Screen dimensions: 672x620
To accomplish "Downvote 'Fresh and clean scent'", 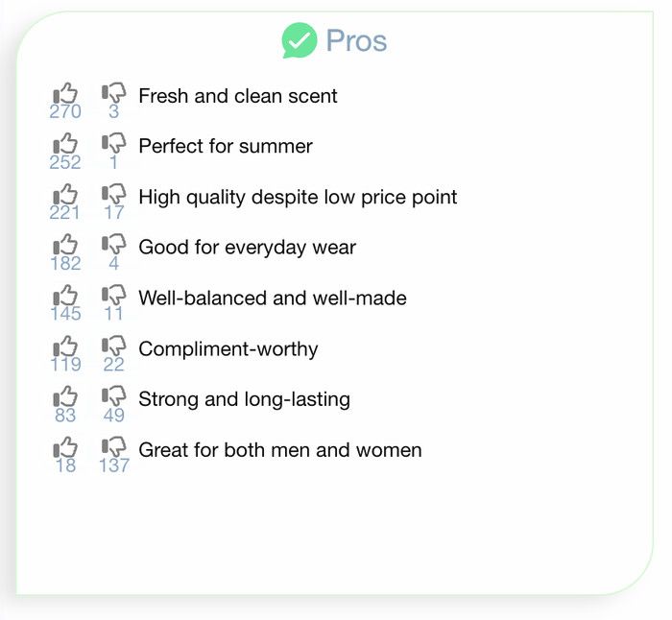I will click(x=114, y=92).
